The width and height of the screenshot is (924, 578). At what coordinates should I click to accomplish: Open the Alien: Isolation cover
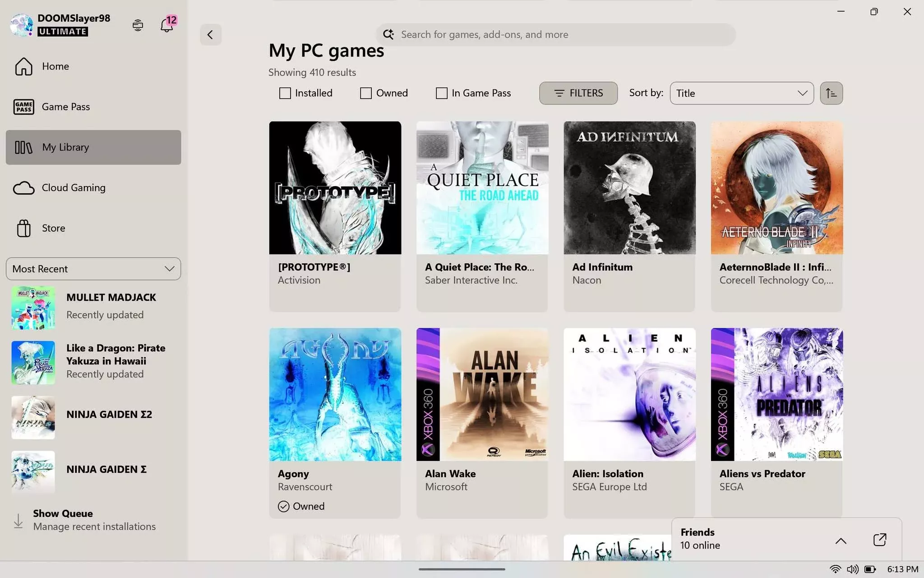(x=629, y=394)
